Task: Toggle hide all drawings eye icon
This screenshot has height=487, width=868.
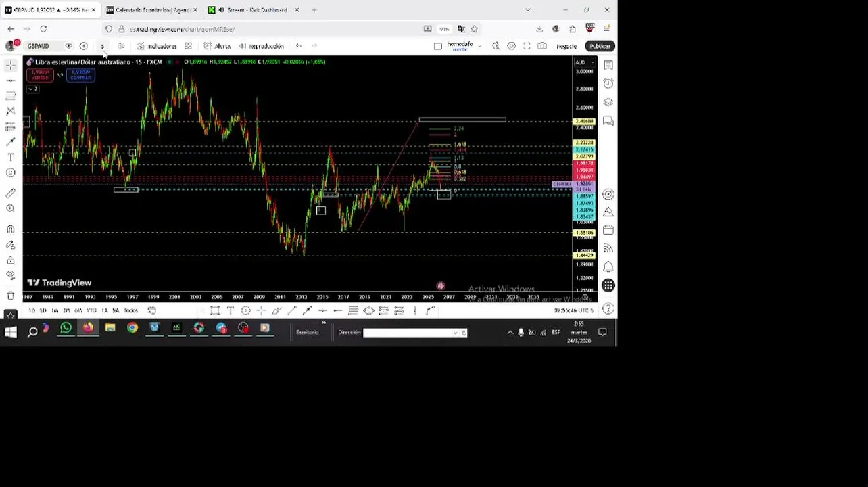Action: (11, 276)
